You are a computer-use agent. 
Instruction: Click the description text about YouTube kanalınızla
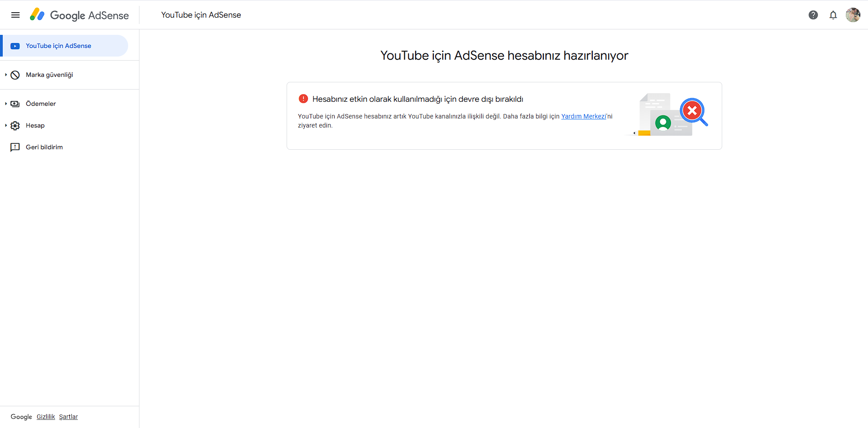coord(455,121)
